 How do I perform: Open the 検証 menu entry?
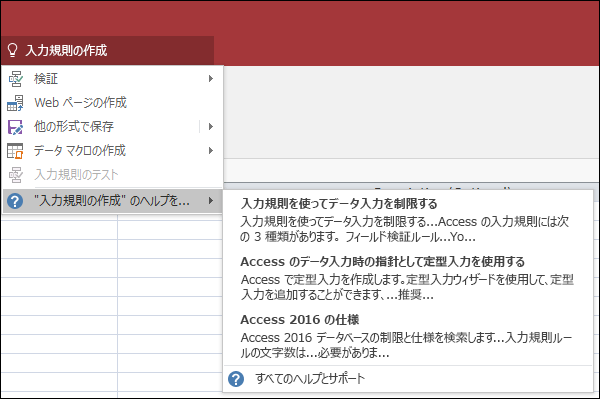coord(112,79)
